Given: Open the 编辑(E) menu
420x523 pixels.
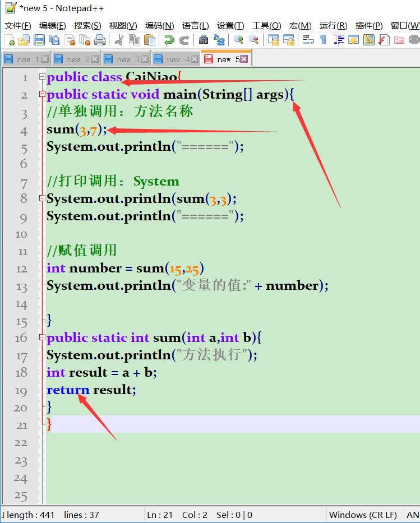Looking at the screenshot, I should pyautogui.click(x=52, y=26).
